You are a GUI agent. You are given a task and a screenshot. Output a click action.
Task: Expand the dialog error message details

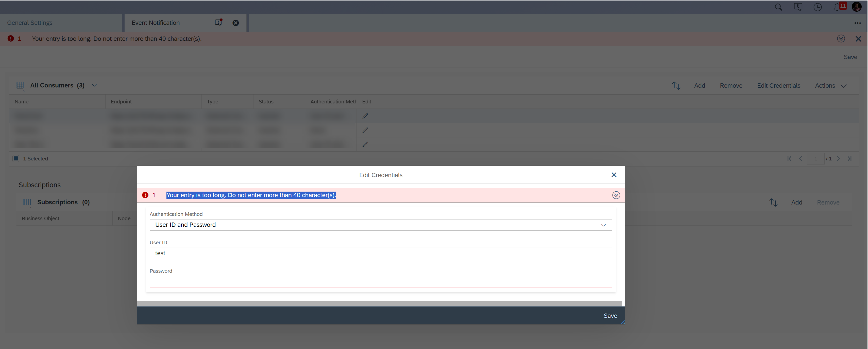tap(616, 195)
